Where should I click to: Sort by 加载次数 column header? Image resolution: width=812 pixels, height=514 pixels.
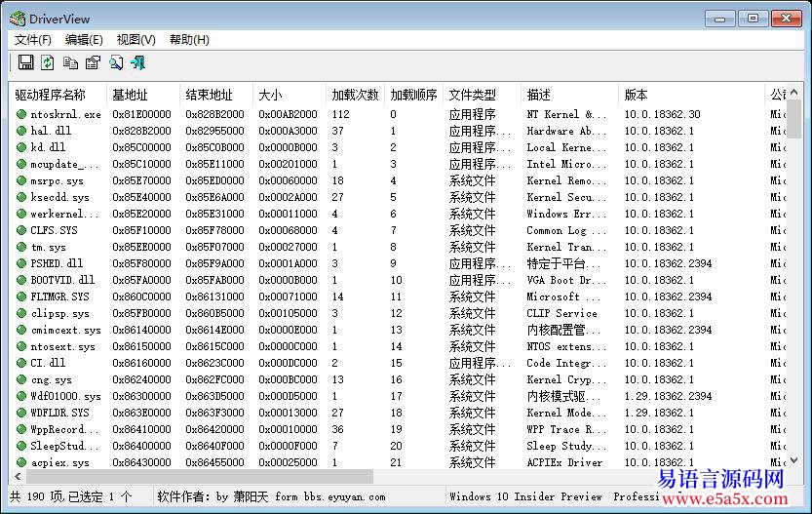355,95
